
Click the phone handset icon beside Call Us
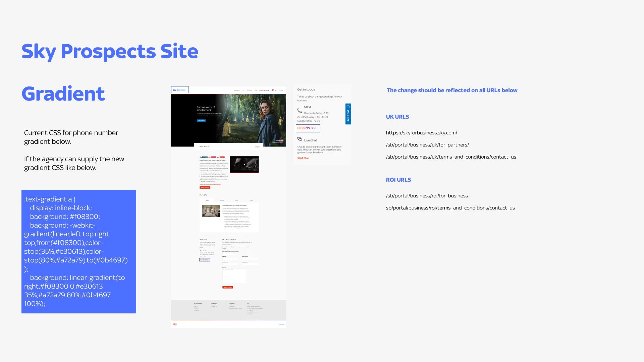click(x=300, y=111)
